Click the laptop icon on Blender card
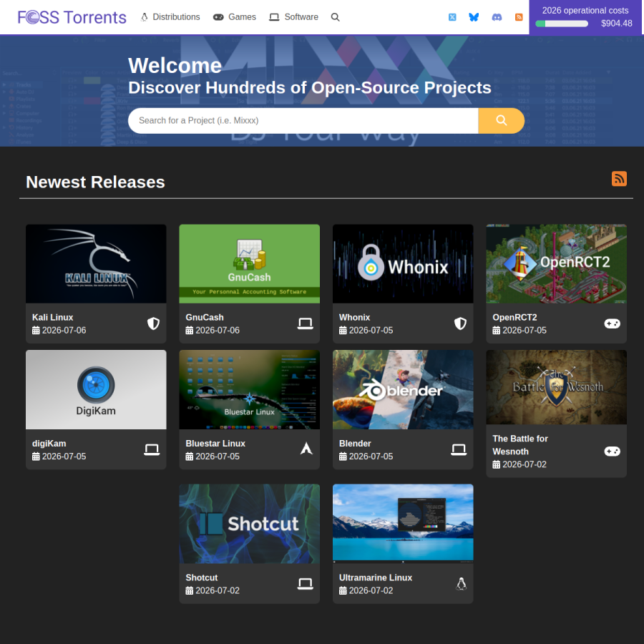The width and height of the screenshot is (644, 644). (459, 450)
